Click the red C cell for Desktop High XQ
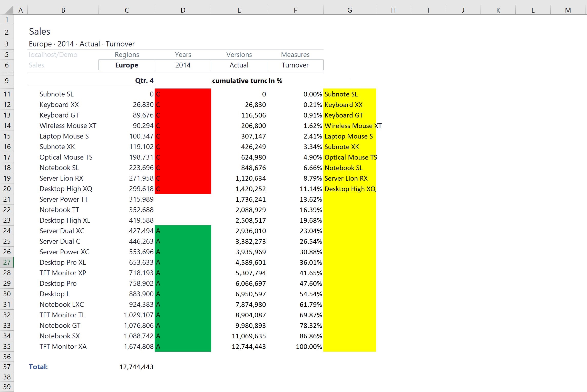 pyautogui.click(x=183, y=189)
